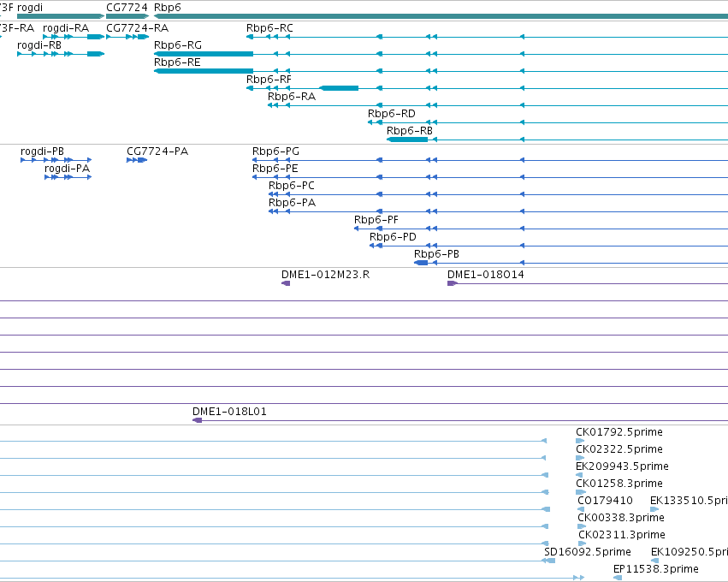The height and width of the screenshot is (582, 728).
Task: Select the CO179410 EST label
Action: [x=605, y=502]
